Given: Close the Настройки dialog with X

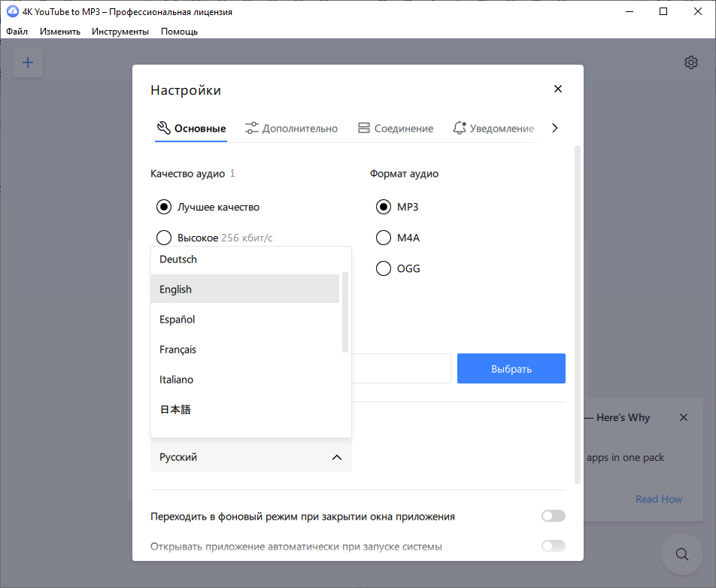Looking at the screenshot, I should pos(557,89).
